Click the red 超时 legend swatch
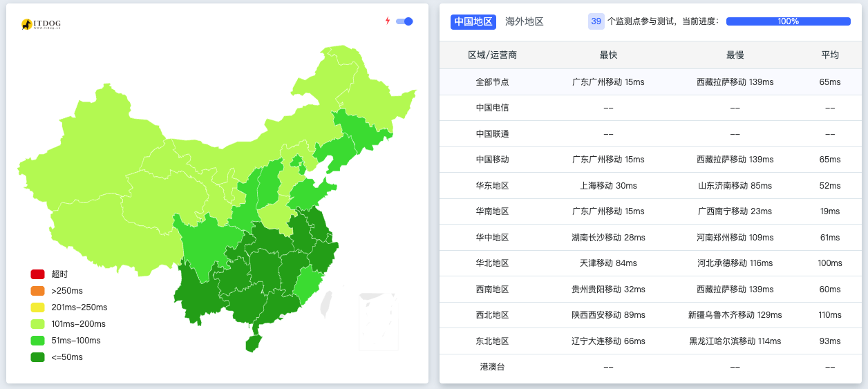The height and width of the screenshot is (389, 868). click(37, 274)
